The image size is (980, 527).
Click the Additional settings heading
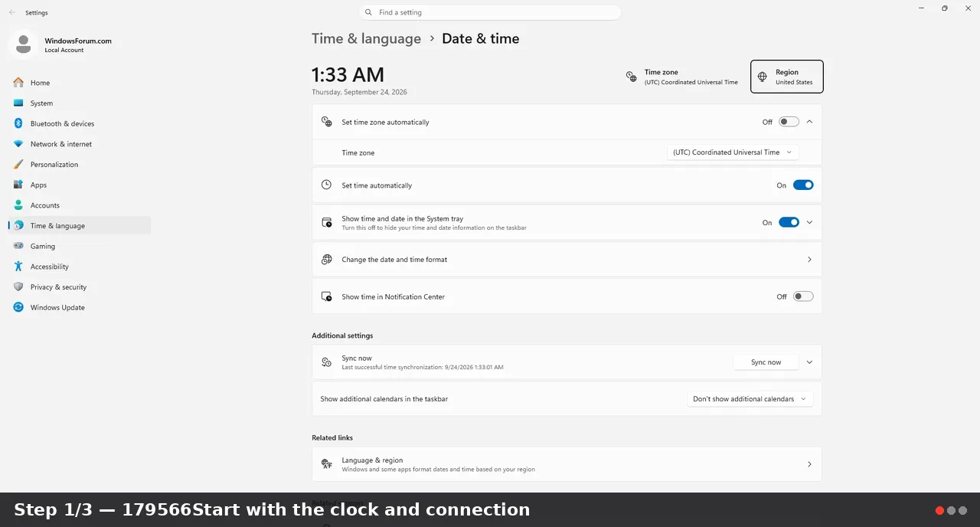[342, 336]
